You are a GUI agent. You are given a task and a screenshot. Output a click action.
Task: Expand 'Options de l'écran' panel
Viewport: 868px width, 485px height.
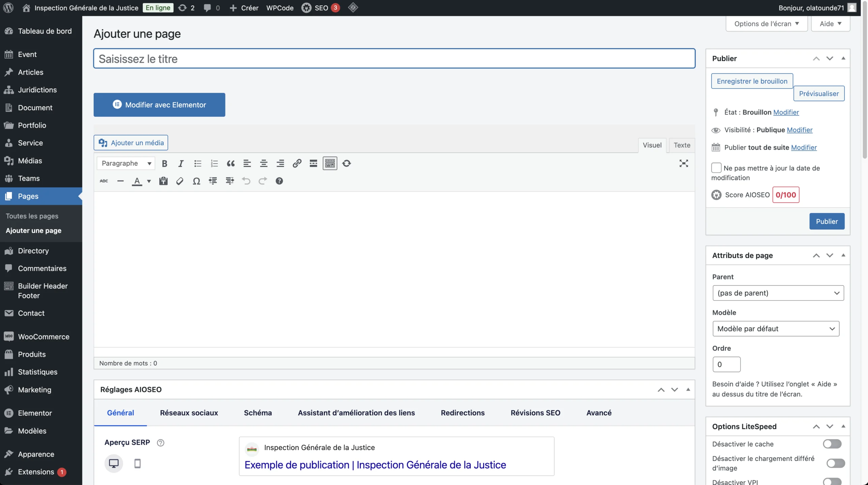(x=766, y=24)
